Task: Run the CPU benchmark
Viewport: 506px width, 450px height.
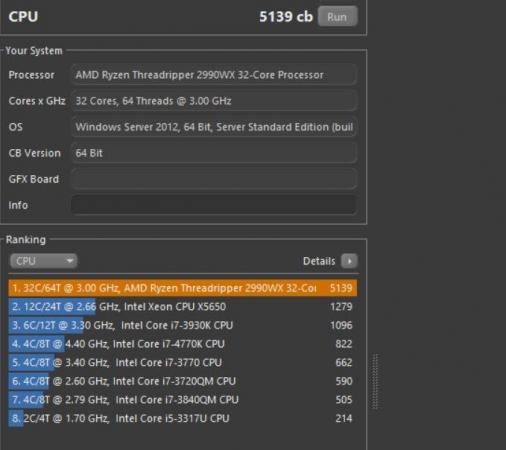Action: tap(338, 16)
